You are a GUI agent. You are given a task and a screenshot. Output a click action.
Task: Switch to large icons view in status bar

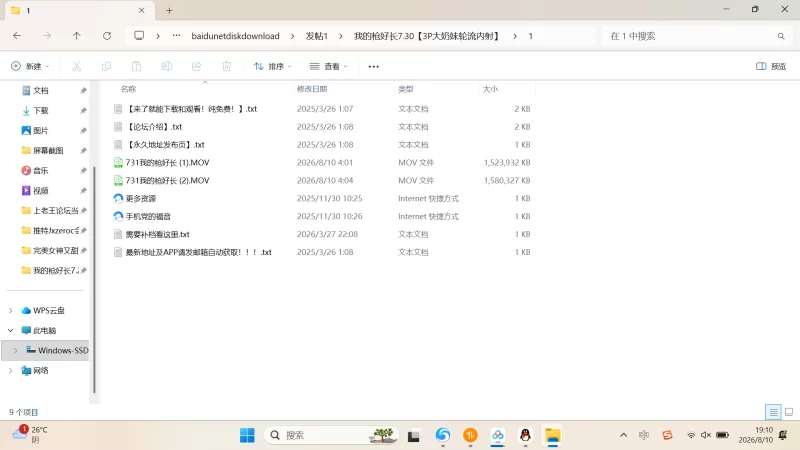(789, 412)
